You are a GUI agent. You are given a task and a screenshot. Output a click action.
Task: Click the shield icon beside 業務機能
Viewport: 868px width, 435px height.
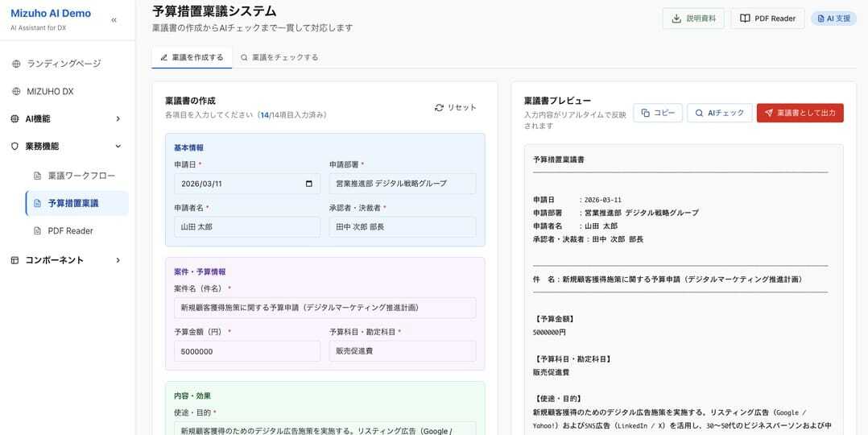click(15, 147)
